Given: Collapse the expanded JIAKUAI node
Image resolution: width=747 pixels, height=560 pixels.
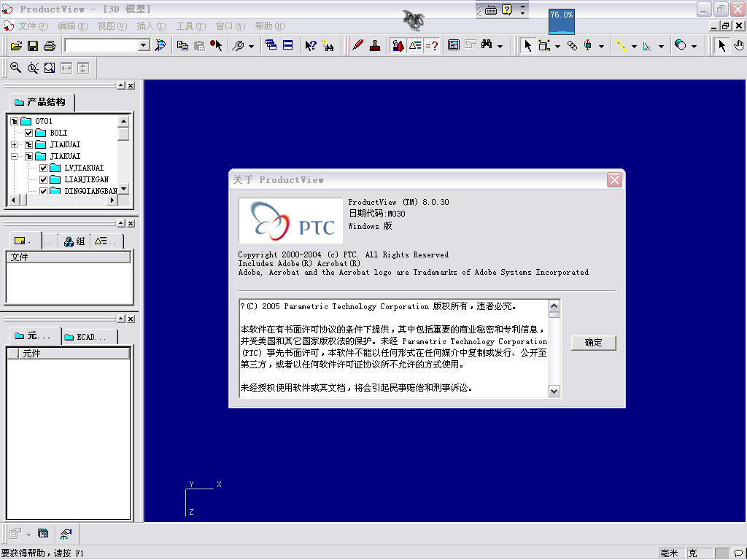Looking at the screenshot, I should click(15, 156).
